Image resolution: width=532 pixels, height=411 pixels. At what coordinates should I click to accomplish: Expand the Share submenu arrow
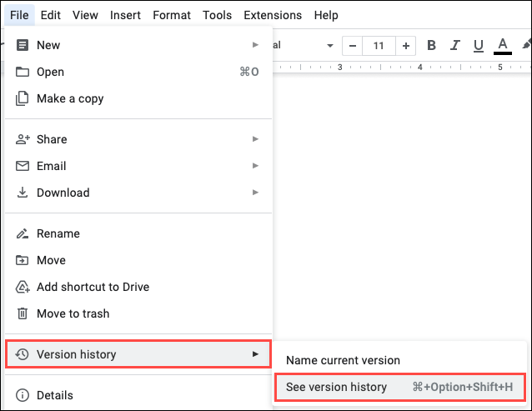point(255,139)
